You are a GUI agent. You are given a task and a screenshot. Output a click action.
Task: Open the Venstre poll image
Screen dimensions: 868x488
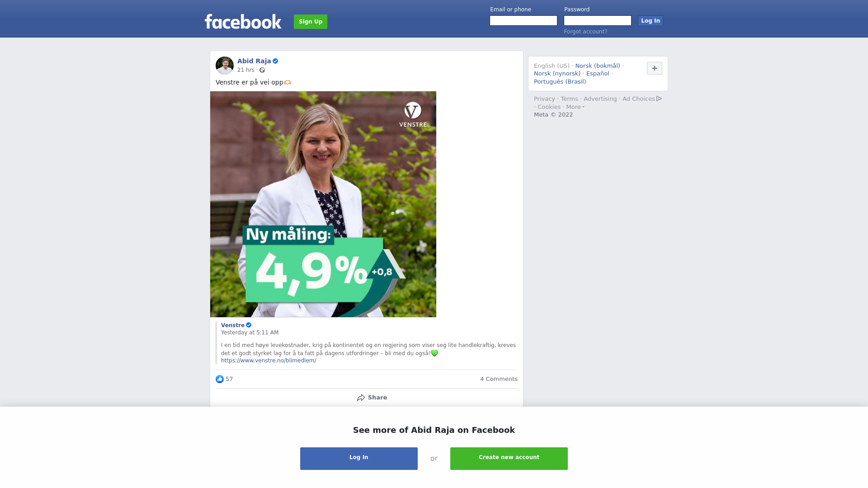tap(323, 204)
